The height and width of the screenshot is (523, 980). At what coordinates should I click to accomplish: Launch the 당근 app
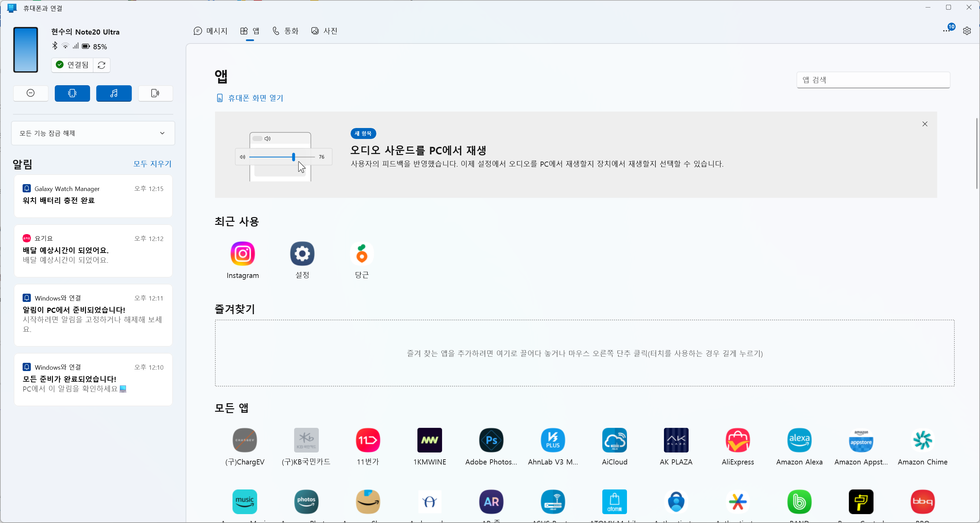tap(361, 254)
